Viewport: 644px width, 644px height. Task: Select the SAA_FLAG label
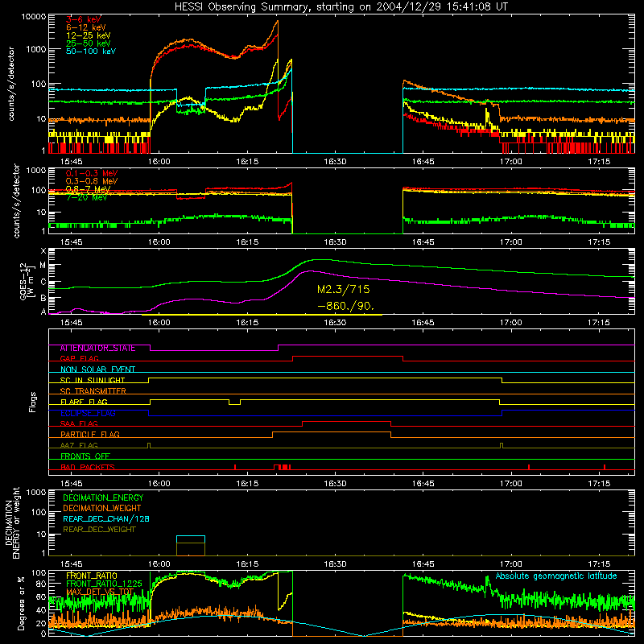[x=79, y=424]
